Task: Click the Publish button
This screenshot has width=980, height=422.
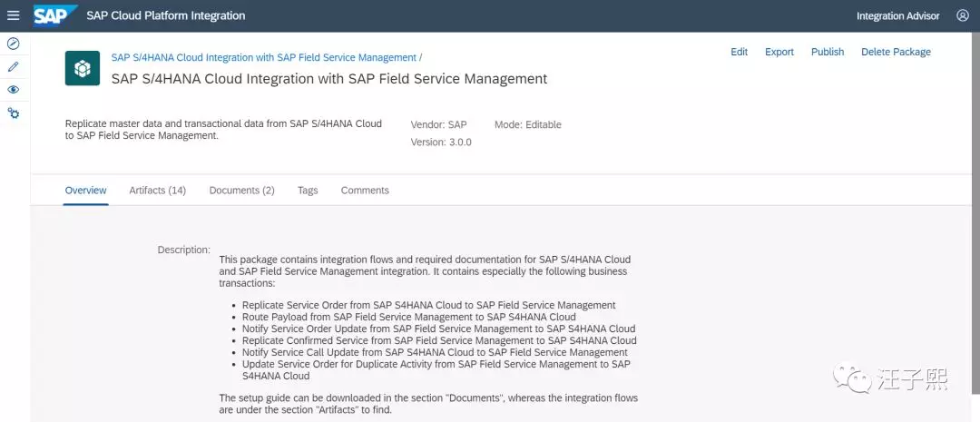Action: tap(828, 52)
